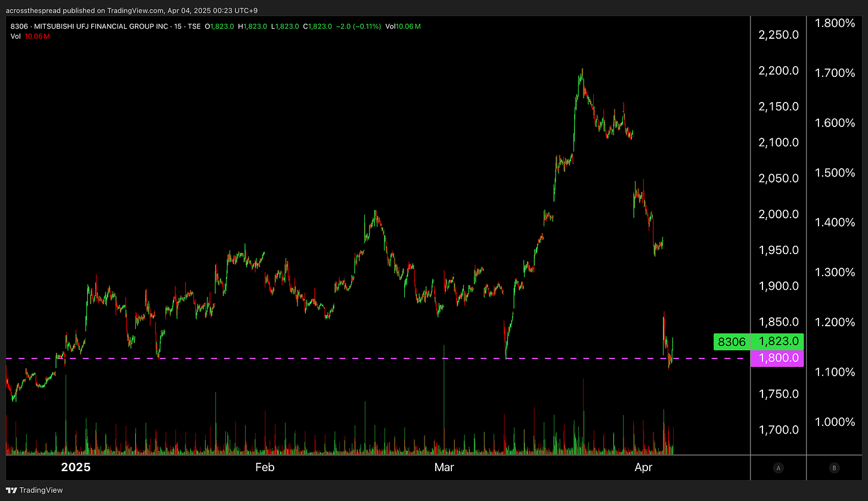Click the 2,000.0 price axis label

point(779,214)
